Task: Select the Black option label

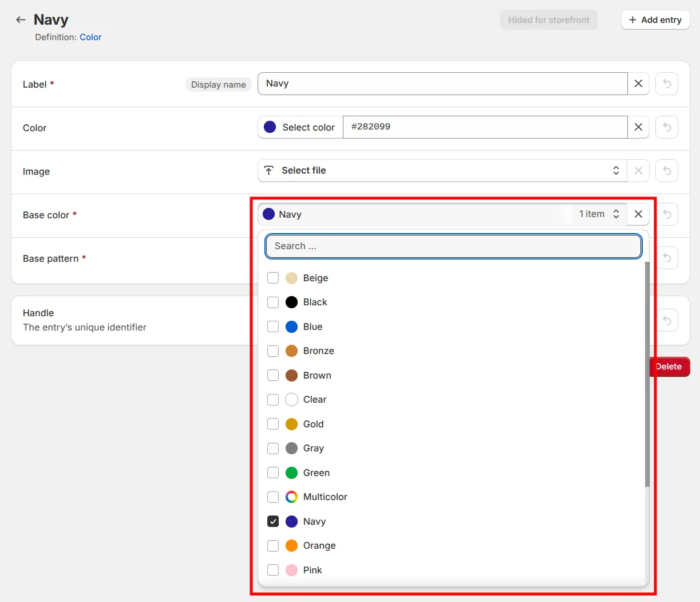Action: click(x=315, y=302)
